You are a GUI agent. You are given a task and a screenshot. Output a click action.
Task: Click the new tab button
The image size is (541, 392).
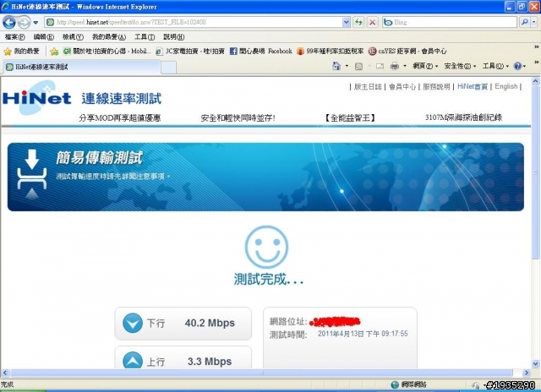168,68
